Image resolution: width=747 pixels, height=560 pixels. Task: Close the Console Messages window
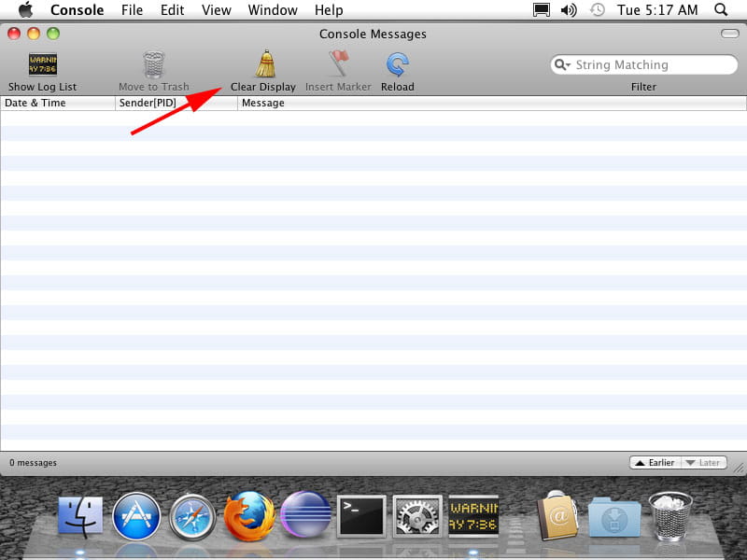(x=14, y=34)
